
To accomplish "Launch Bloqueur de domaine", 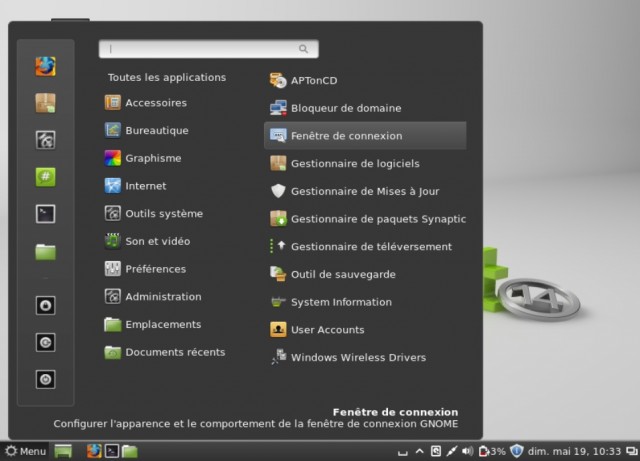I will (x=365, y=108).
